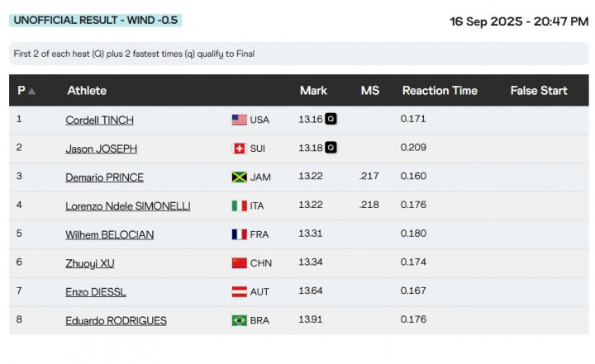The height and width of the screenshot is (364, 595).
Task: Open Eduardo RODRIGUES athlete link
Action: tap(116, 321)
